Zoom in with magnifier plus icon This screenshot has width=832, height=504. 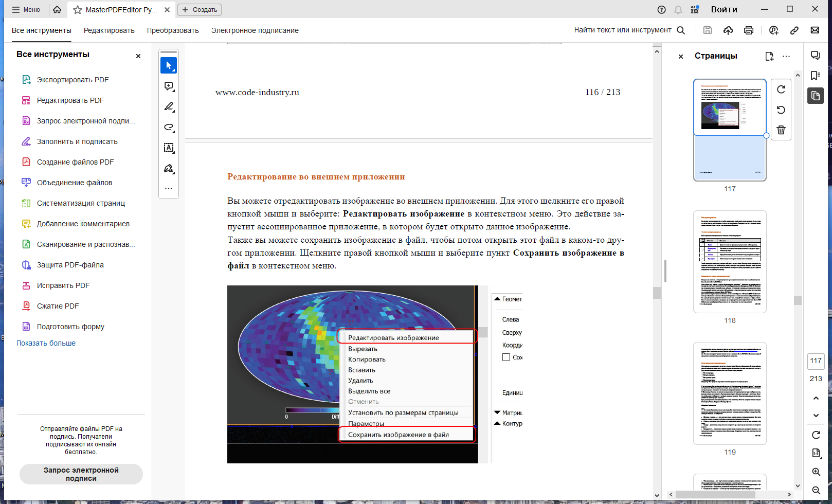tap(816, 472)
